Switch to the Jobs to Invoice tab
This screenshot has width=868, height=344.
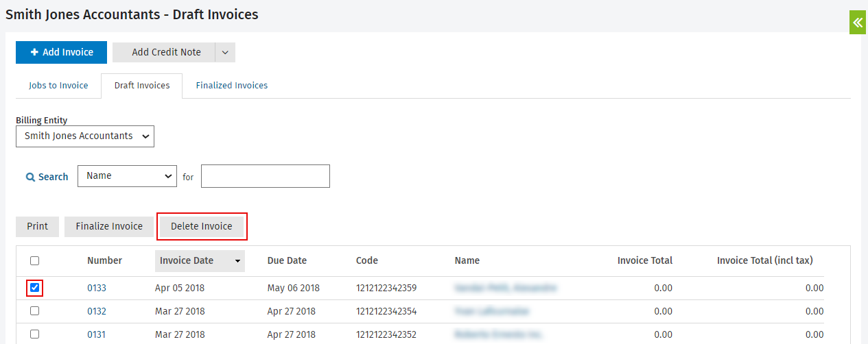(58, 86)
